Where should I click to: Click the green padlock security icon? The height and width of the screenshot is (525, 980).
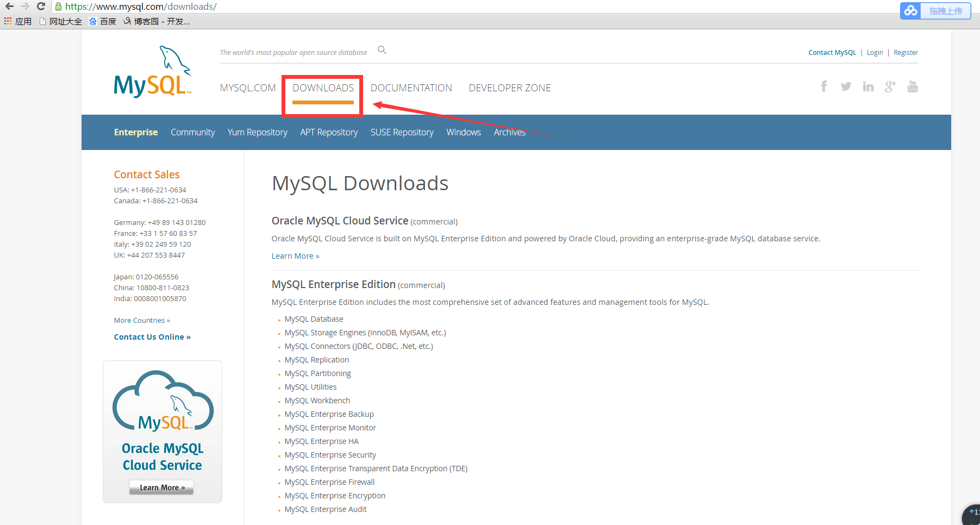59,7
